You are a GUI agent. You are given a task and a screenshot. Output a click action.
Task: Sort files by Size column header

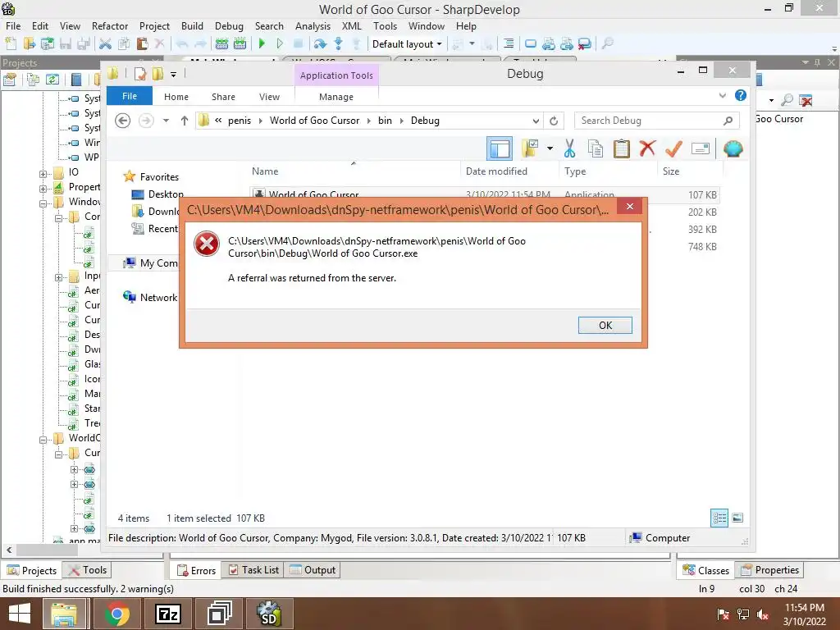coord(671,171)
